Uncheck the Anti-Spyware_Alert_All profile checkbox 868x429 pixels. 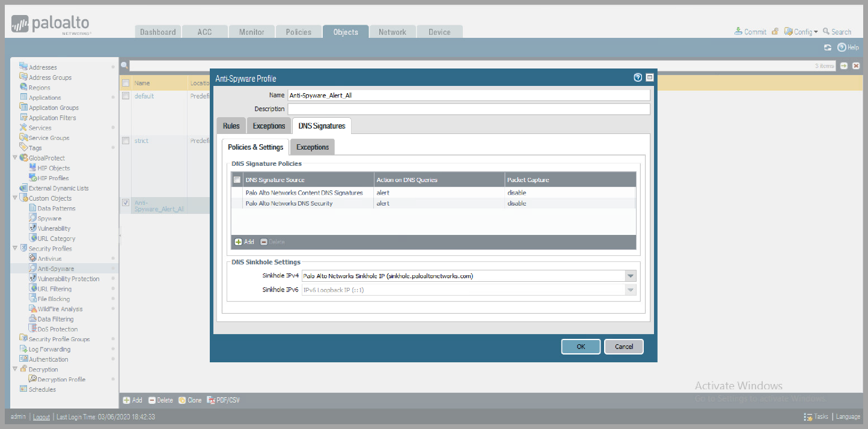[126, 203]
